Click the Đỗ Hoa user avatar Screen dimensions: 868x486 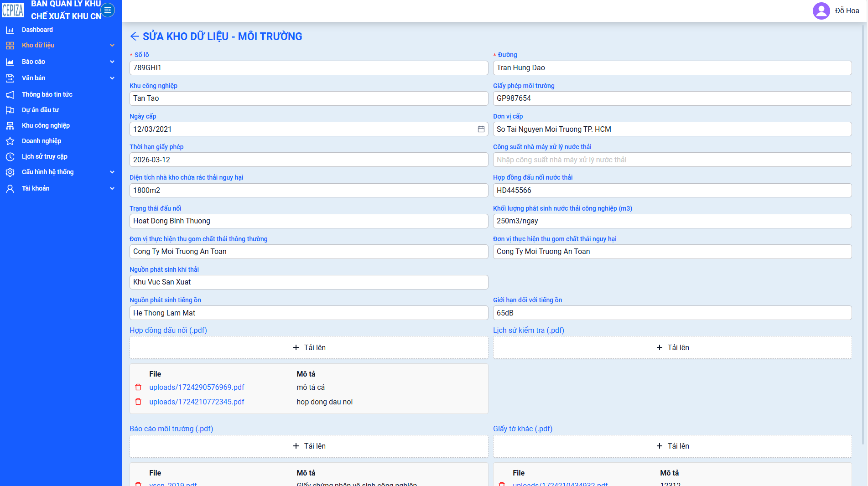[x=821, y=10]
